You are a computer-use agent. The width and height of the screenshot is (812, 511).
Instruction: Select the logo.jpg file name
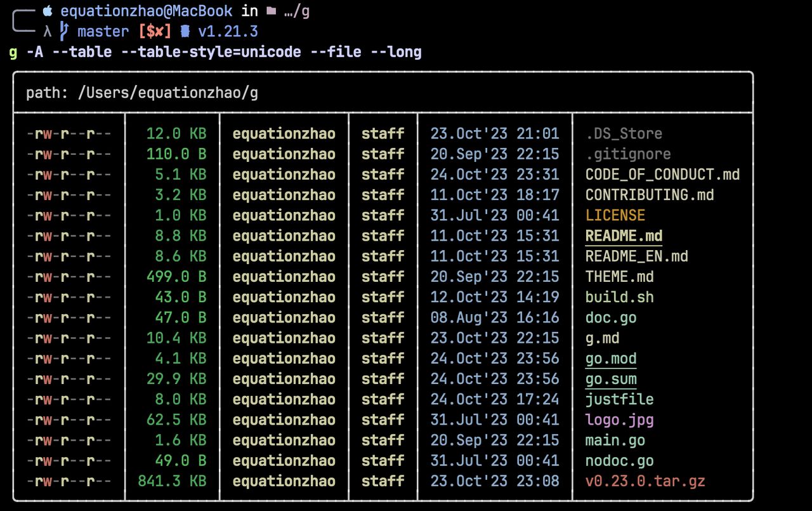coord(620,420)
